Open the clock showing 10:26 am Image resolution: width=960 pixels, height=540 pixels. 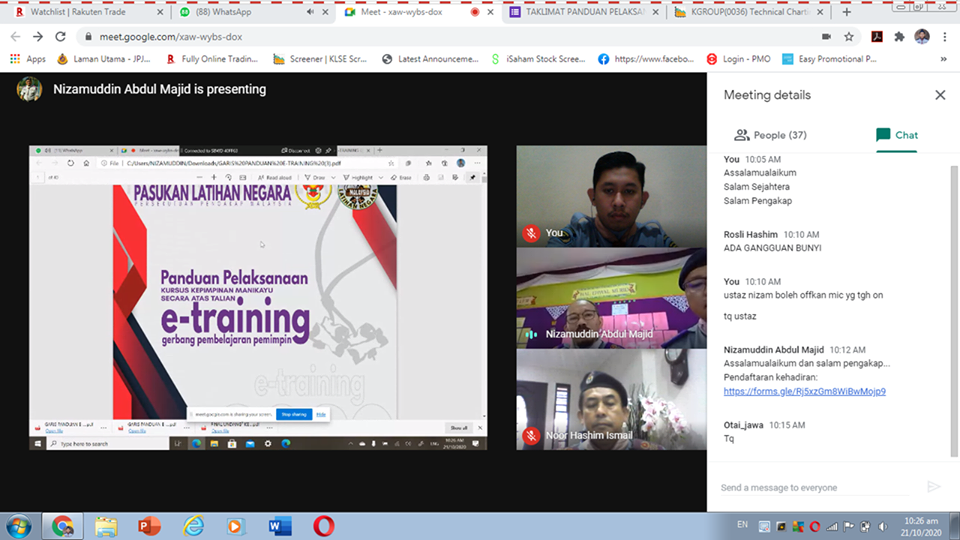(920, 527)
